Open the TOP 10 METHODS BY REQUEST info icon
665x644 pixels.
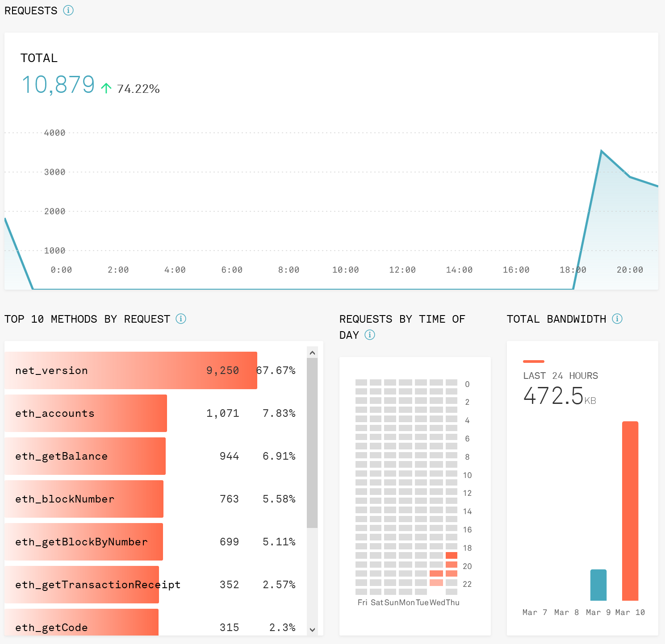coord(180,319)
